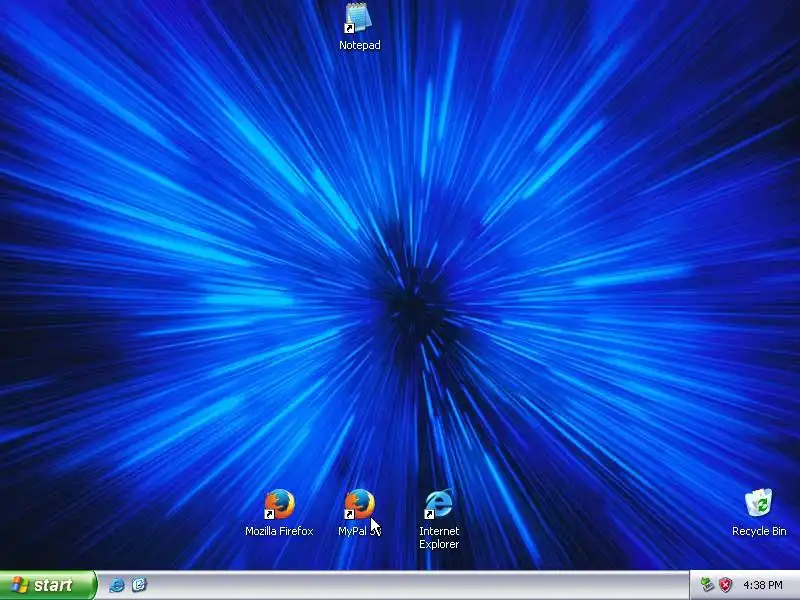Select the Mozilla Firefox desktop icon

point(279,504)
